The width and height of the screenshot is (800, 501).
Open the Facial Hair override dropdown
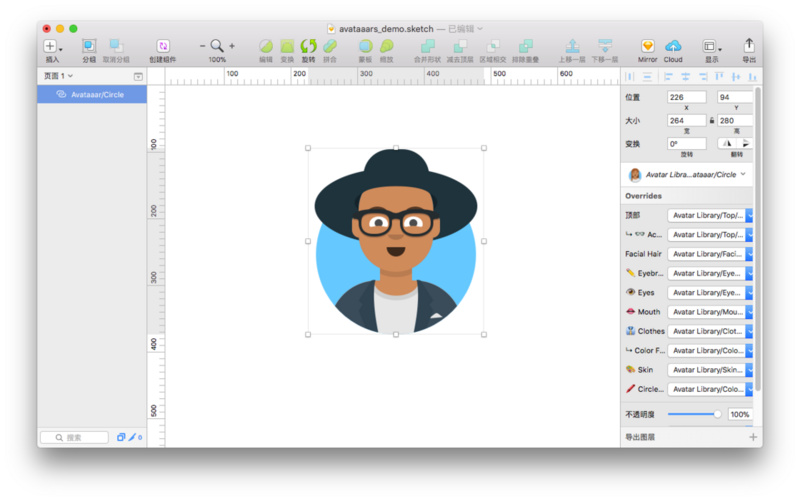click(710, 254)
